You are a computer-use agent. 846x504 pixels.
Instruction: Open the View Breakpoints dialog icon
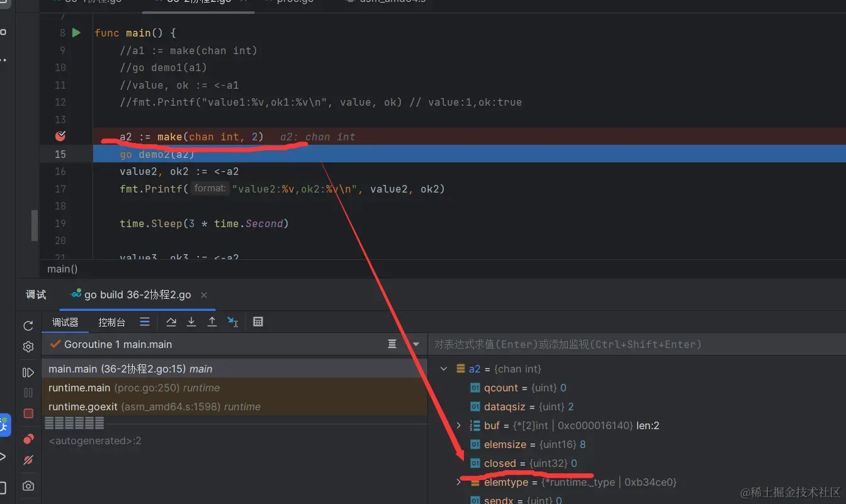point(28,439)
